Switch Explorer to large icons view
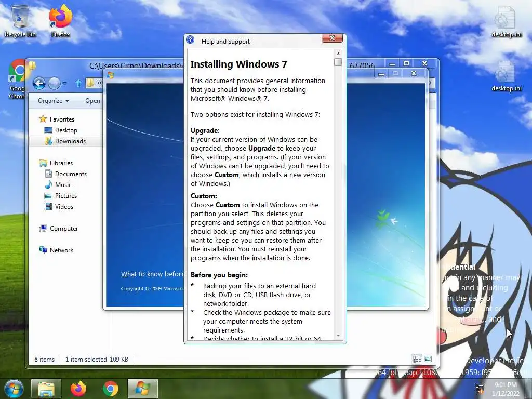Screen dimensions: 532x399 [x=428, y=359]
